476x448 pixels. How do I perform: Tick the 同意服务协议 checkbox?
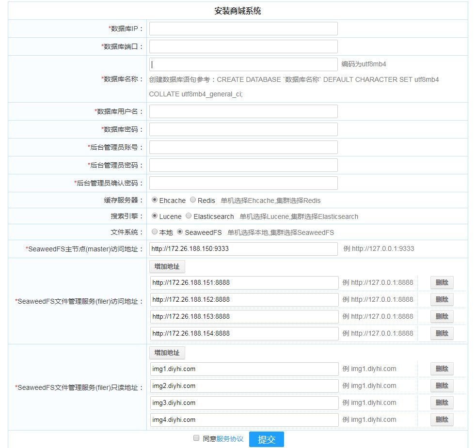coord(196,438)
